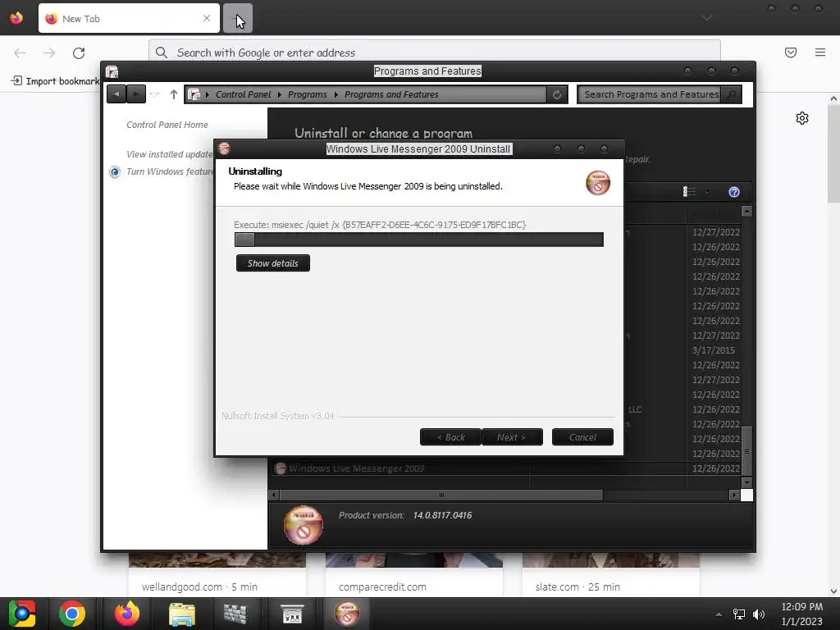The width and height of the screenshot is (840, 630).
Task: Cancel the Messenger uninstall
Action: [582, 437]
